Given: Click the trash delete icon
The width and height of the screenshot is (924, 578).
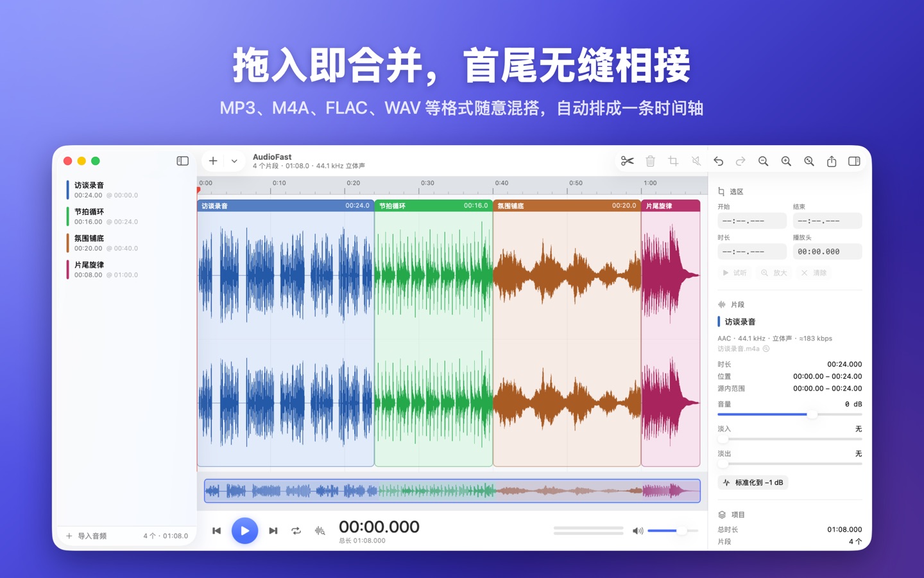Looking at the screenshot, I should (x=650, y=161).
